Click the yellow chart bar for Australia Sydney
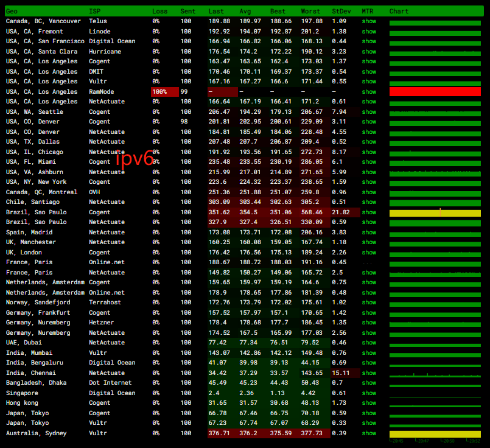The height and width of the screenshot is (448, 490). tap(435, 434)
